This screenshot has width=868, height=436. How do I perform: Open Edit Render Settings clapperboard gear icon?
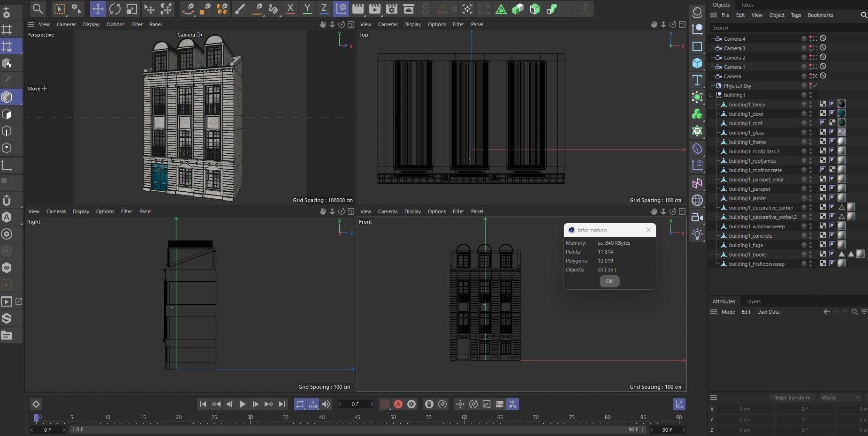(x=392, y=8)
